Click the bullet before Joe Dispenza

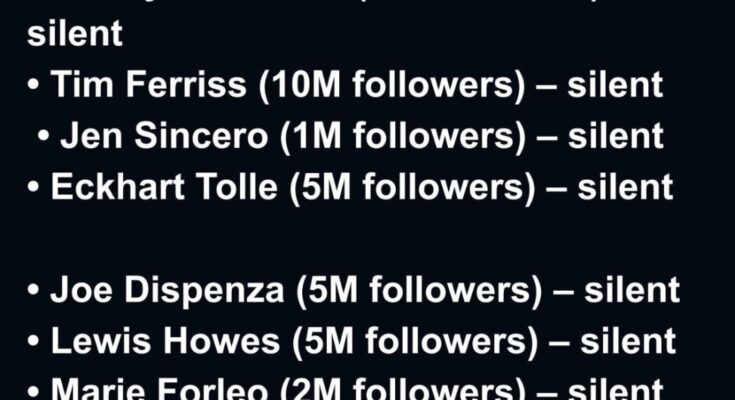(34, 291)
